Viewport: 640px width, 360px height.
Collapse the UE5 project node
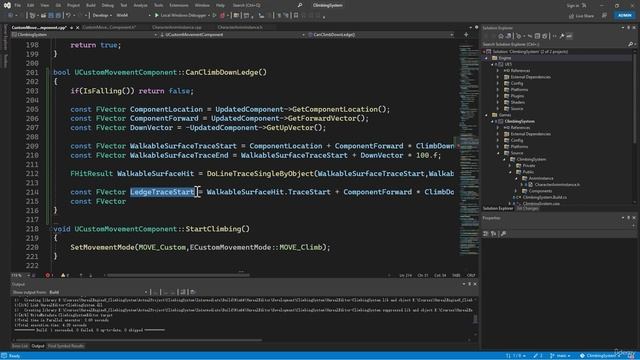tap(492, 64)
